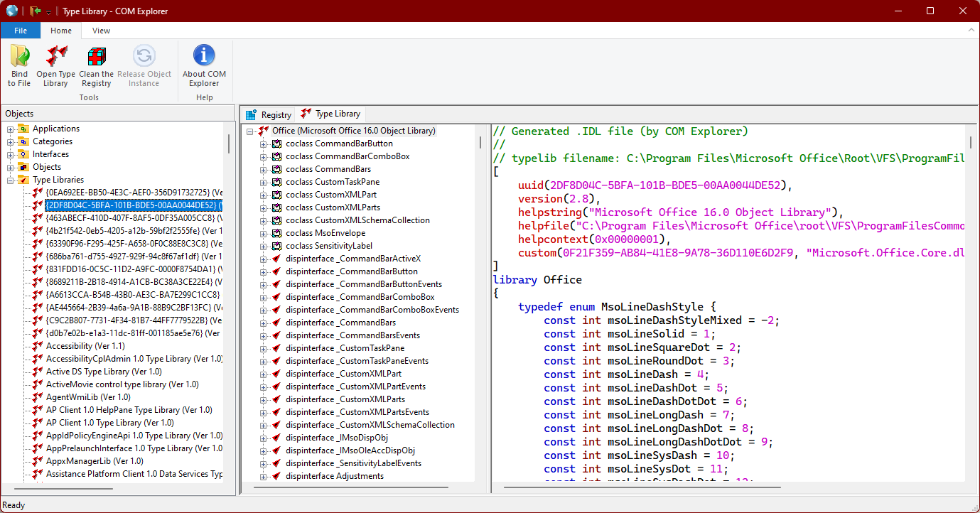Viewport: 980px width, 513px height.
Task: Expand coclass CommandBarComboBox node
Action: (264, 157)
